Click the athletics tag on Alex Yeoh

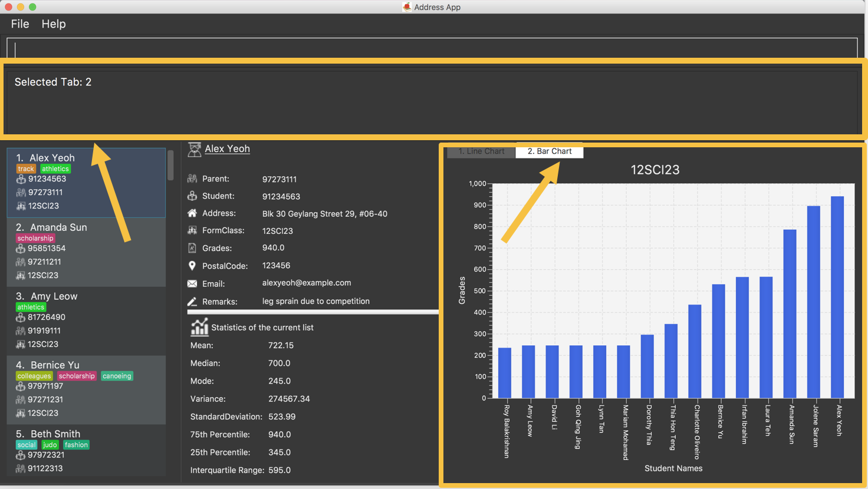click(55, 169)
